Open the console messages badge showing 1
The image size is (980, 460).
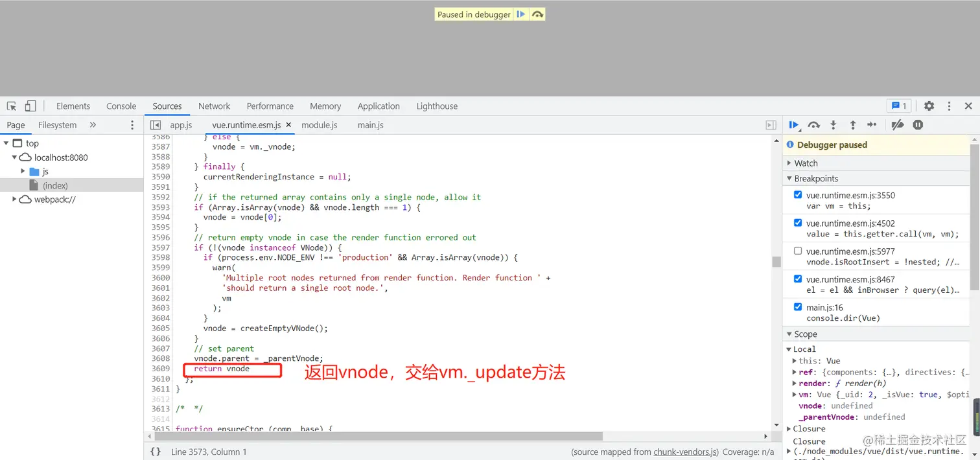[x=900, y=106]
